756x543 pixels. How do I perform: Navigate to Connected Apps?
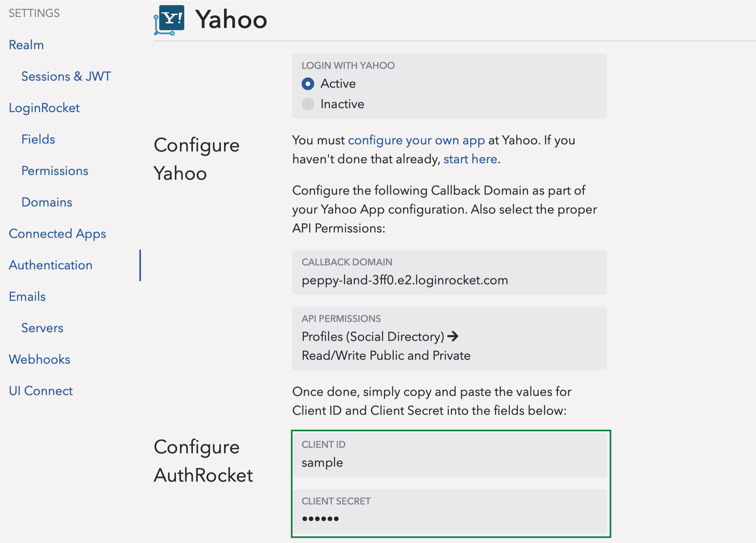coord(57,234)
